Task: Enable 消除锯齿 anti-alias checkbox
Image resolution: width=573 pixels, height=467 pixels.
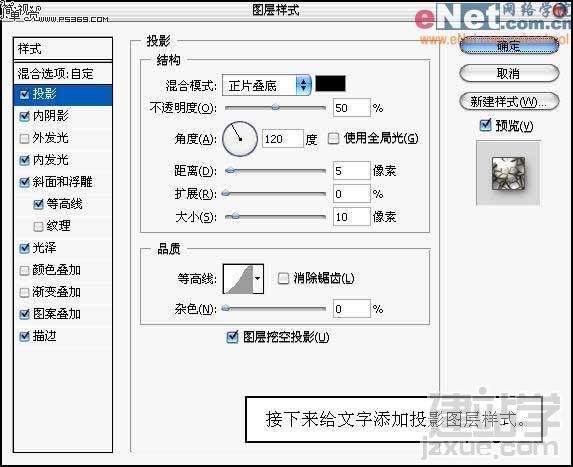Action: (283, 278)
